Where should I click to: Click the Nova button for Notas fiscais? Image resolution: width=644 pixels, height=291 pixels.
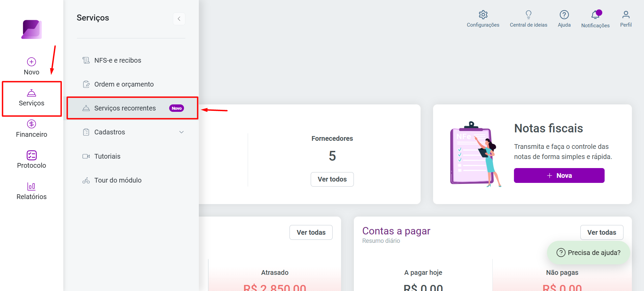559,175
